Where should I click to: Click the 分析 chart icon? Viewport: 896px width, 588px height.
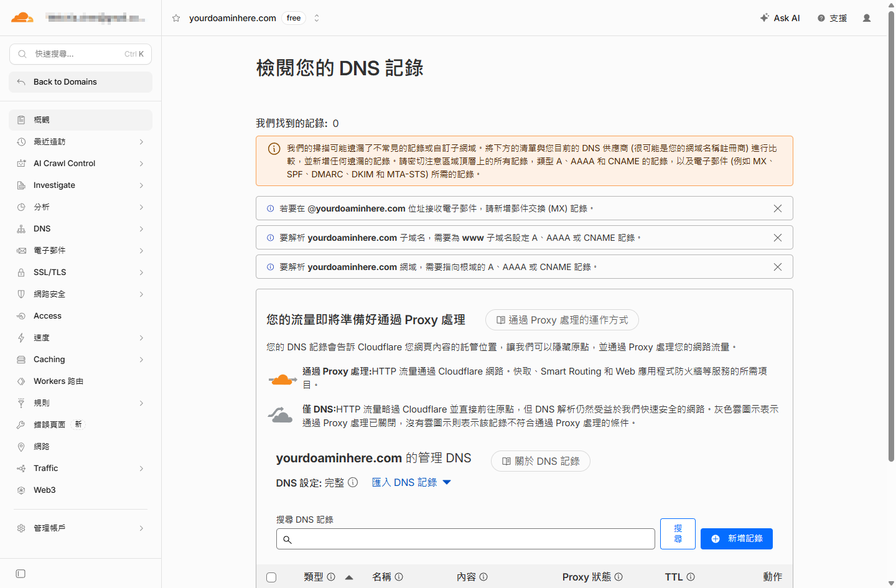click(x=21, y=207)
